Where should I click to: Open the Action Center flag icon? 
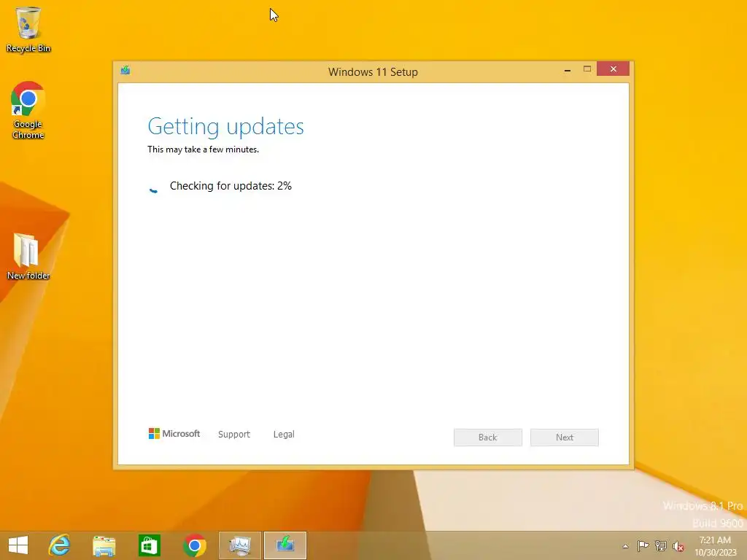click(x=643, y=545)
